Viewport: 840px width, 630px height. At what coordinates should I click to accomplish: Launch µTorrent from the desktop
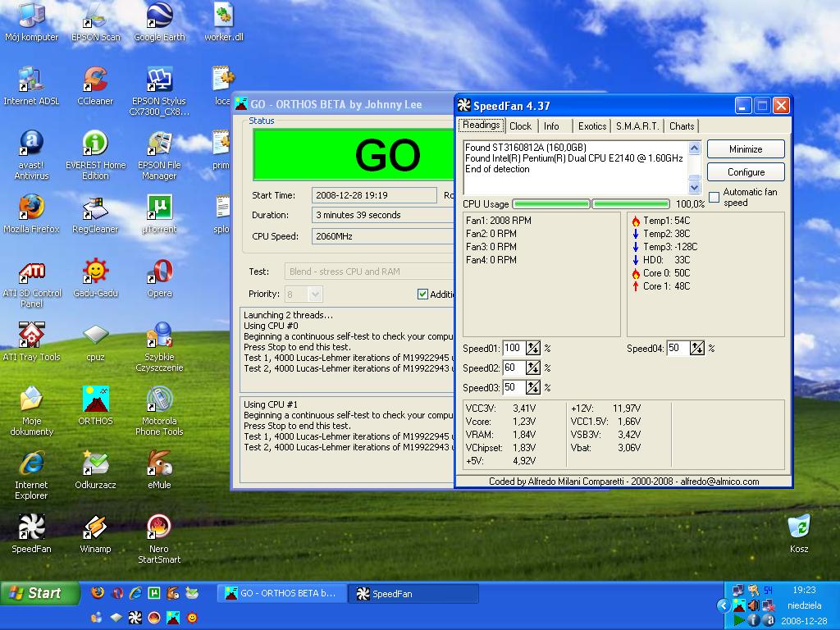pos(159,214)
